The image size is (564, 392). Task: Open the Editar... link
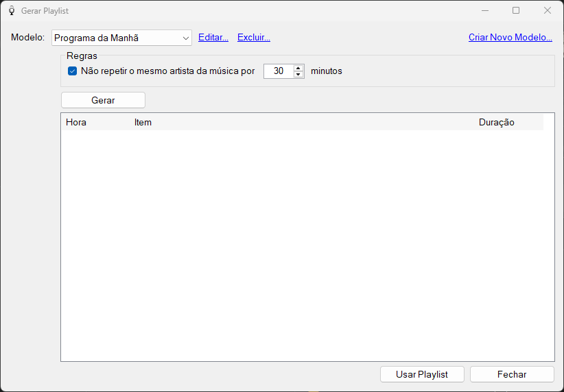213,38
